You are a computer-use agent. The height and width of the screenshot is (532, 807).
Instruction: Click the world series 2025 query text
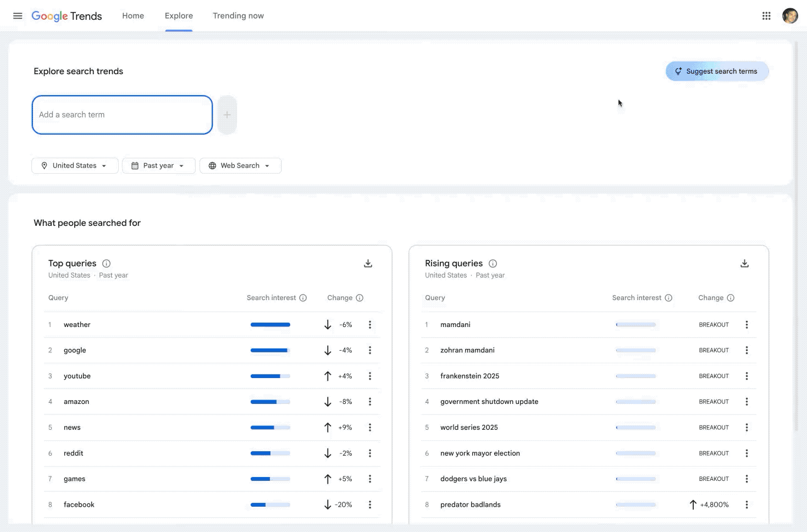(x=469, y=428)
